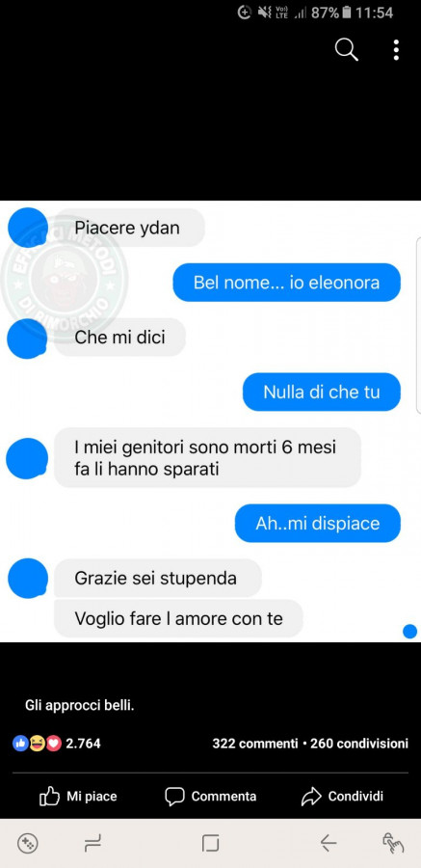The image size is (421, 868).
Task: Open search with the magnifier icon
Action: click(347, 50)
